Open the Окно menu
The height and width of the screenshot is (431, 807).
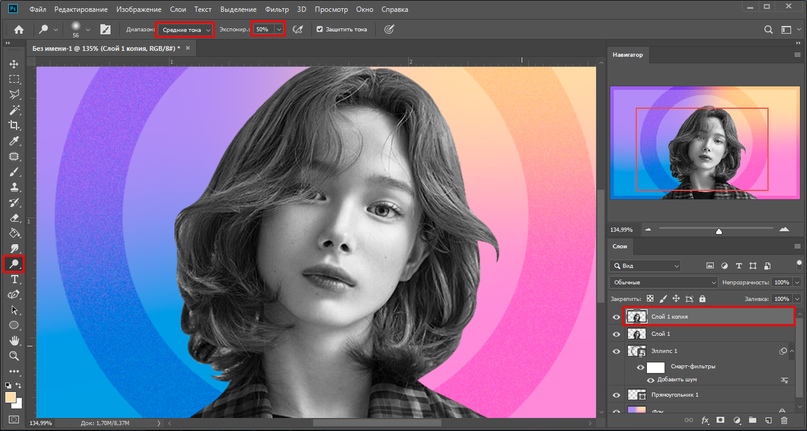point(365,9)
